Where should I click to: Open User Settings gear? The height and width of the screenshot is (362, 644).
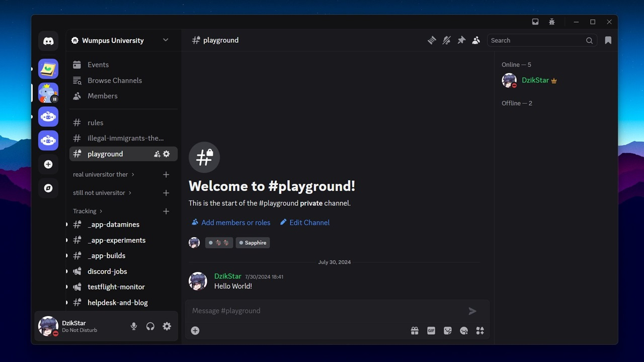167,326
